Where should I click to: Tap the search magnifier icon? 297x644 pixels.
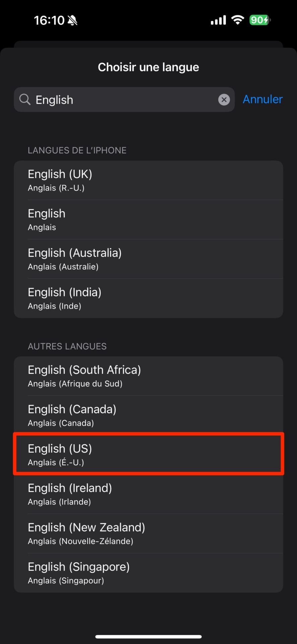[x=25, y=99]
